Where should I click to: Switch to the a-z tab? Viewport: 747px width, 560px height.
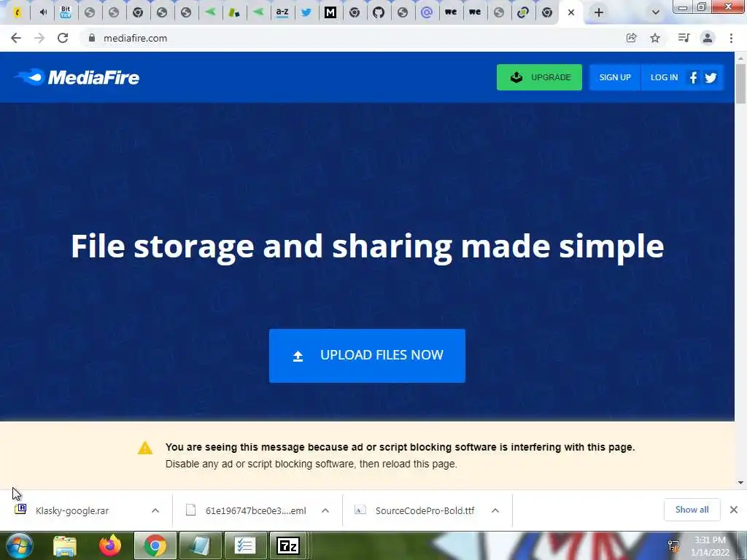coord(282,12)
